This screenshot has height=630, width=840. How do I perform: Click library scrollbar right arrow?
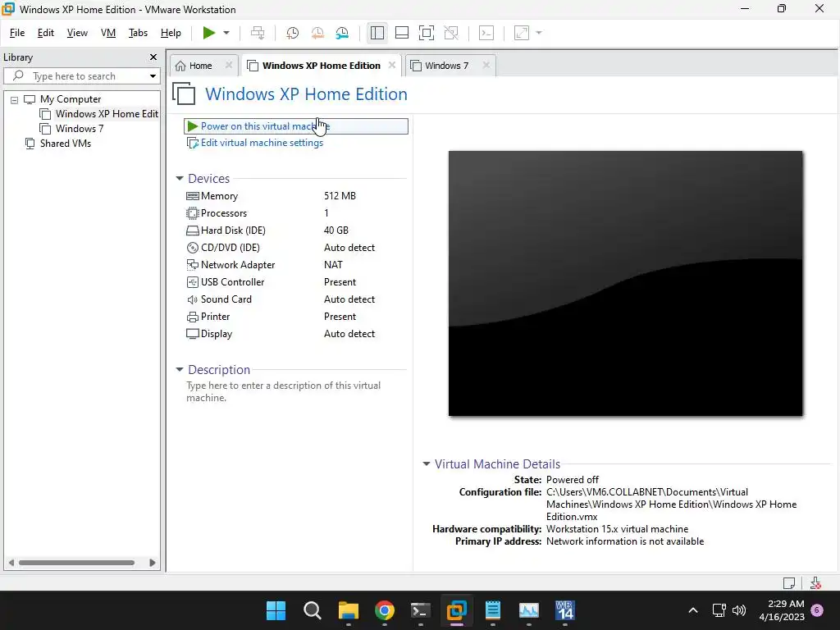click(x=152, y=563)
